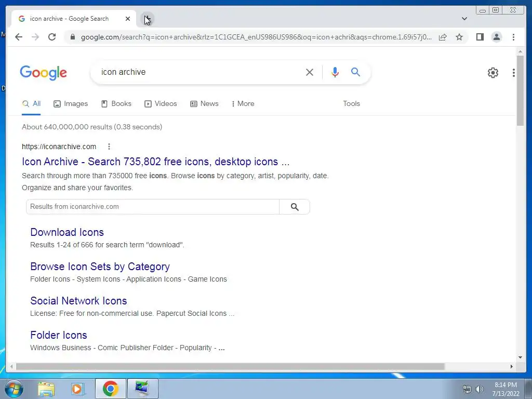Open options dots beside iconarchive.com URL
This screenshot has height=399, width=532.
click(x=109, y=147)
